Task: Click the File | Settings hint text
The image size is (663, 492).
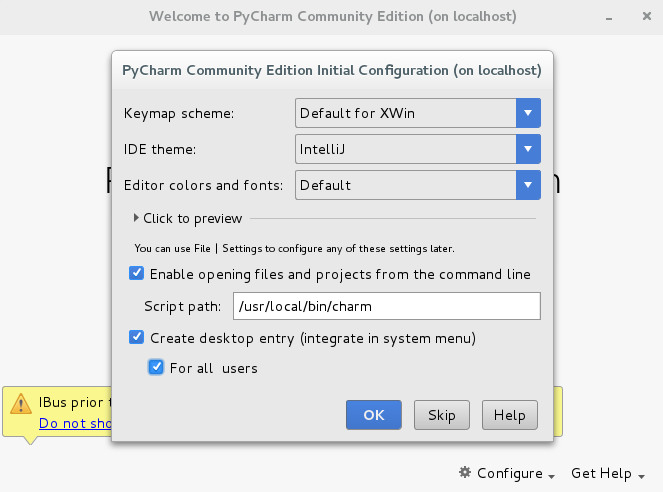Action: click(x=295, y=249)
